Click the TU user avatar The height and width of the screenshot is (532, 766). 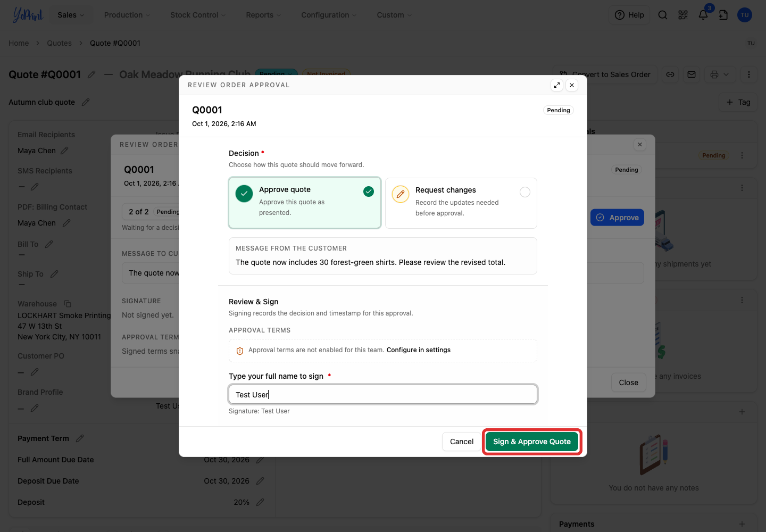coord(745,15)
